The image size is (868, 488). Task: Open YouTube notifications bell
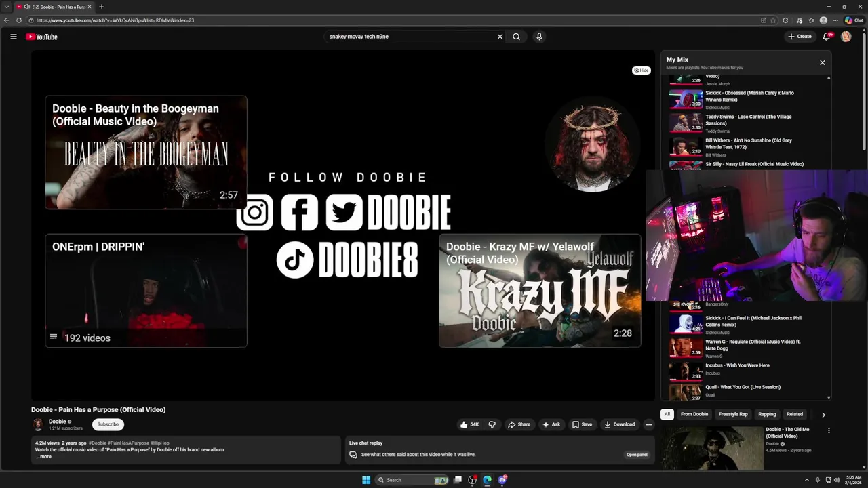pyautogui.click(x=827, y=37)
